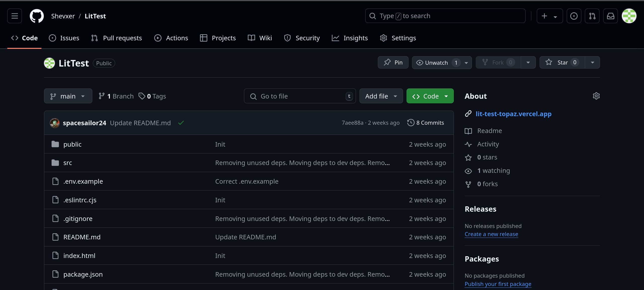Click the eye icon beside 1 watching

(x=468, y=171)
